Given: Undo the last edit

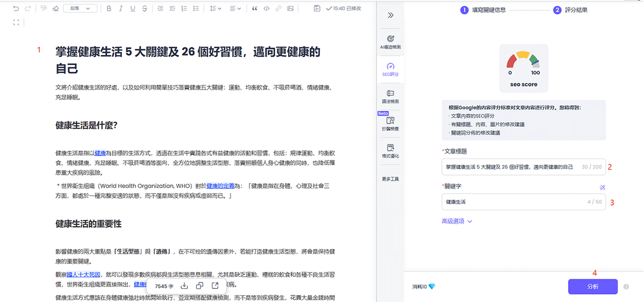Looking at the screenshot, I should tap(16, 9).
